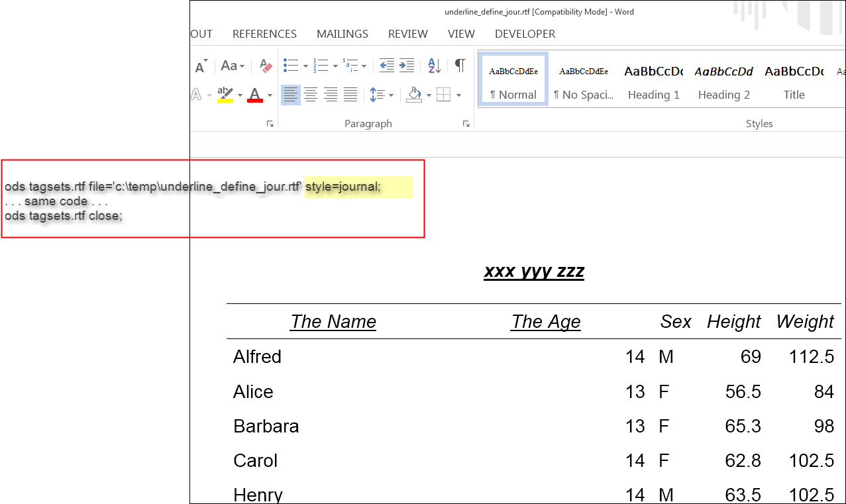The image size is (846, 504).
Task: Open the Line Spacing dropdown
Action: pos(381,95)
